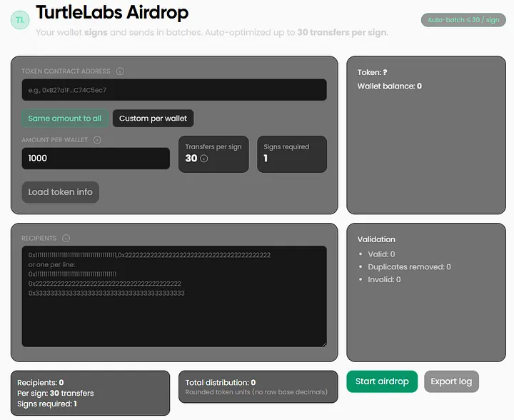Click the Export log button
This screenshot has height=420, width=514.
point(451,381)
